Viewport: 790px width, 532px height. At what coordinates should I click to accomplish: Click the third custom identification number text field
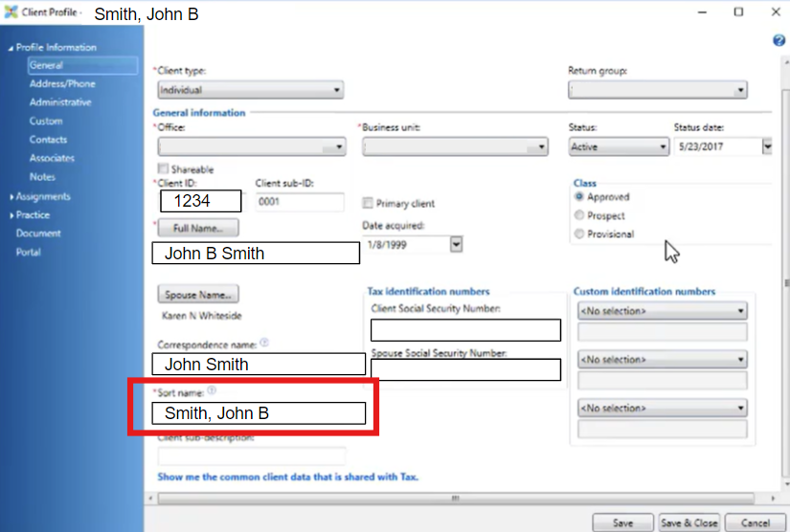click(662, 429)
